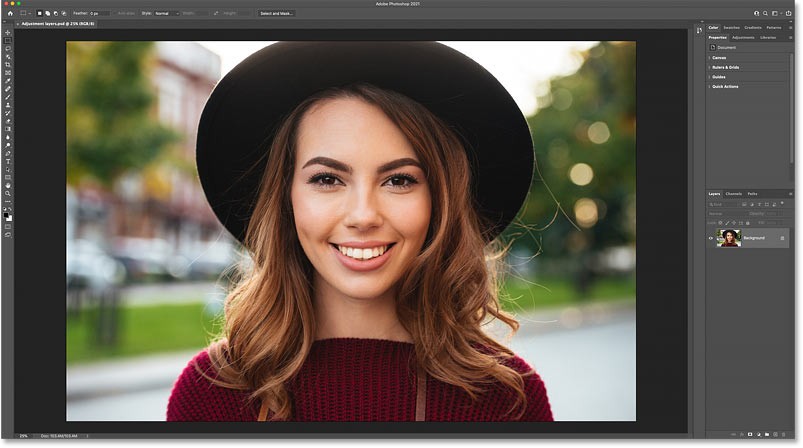Click the Select and Mask button

tap(276, 13)
